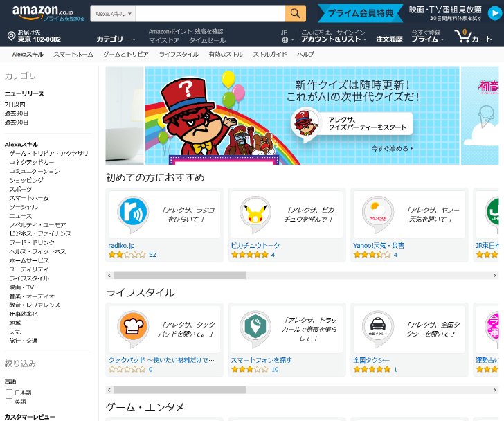Check the 日本語 language checkbox
Screen dimensions: 504x421
[x=9, y=393]
